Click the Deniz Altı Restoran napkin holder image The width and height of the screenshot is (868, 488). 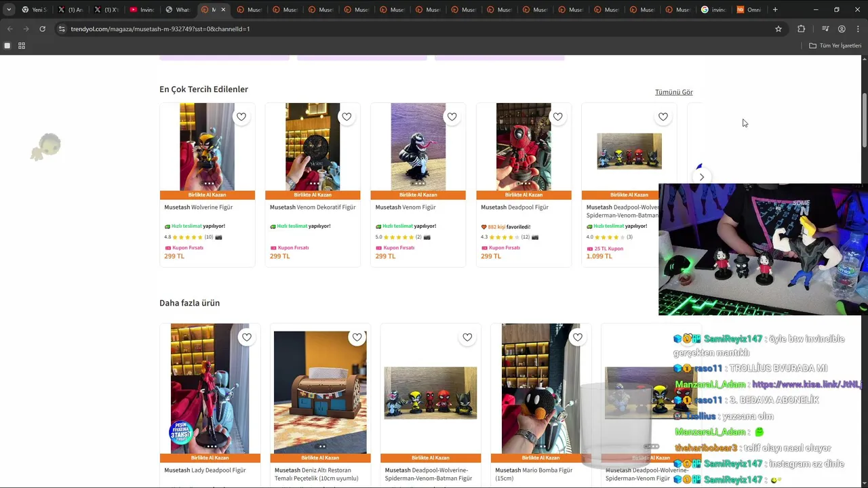(320, 392)
